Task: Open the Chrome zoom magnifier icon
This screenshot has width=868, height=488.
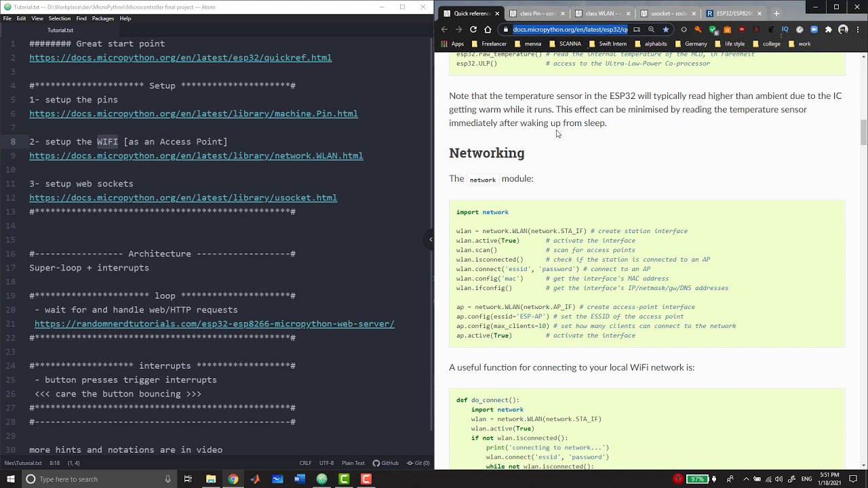Action: 651,29
